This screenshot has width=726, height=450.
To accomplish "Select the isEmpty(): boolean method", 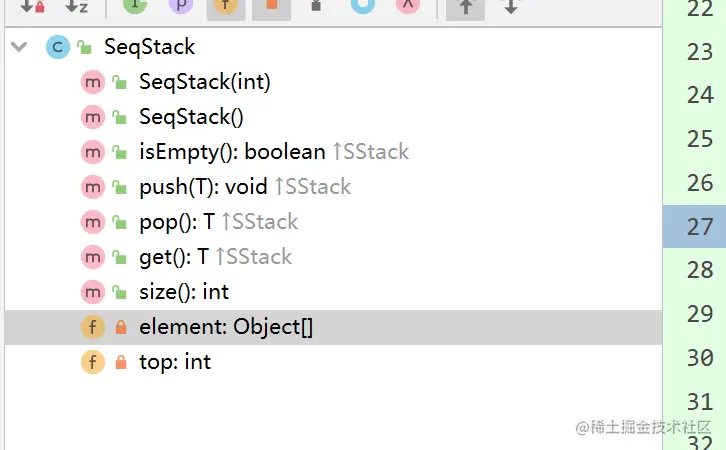I will [232, 152].
